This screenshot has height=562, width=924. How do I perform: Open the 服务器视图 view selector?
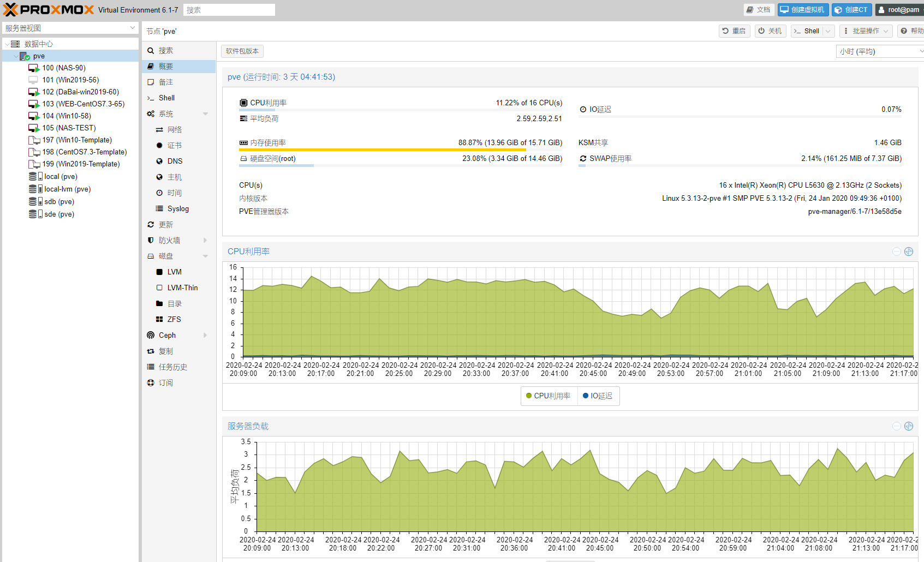(70, 28)
